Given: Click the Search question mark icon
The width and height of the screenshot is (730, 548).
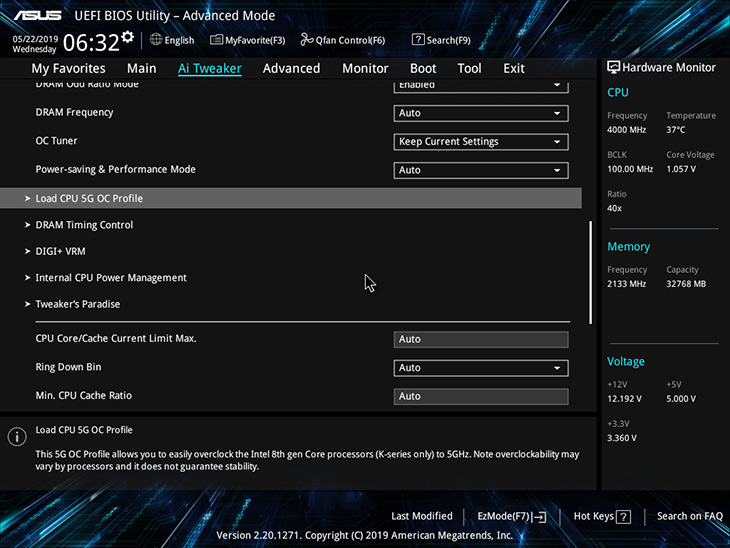Looking at the screenshot, I should [418, 40].
